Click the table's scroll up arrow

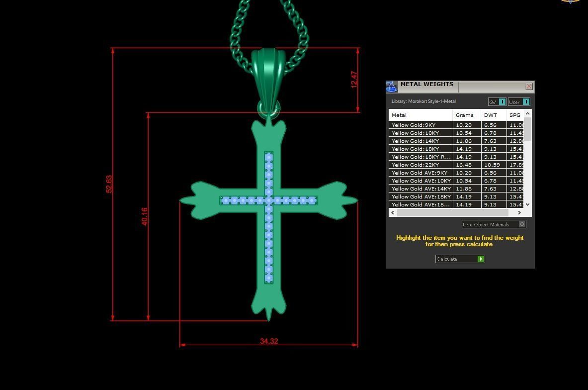(x=528, y=113)
